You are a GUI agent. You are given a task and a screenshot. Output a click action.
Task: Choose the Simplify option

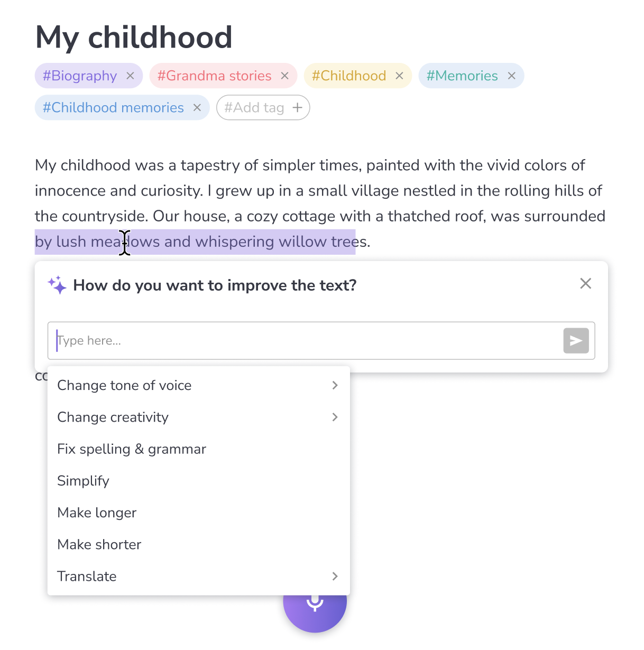click(x=84, y=481)
